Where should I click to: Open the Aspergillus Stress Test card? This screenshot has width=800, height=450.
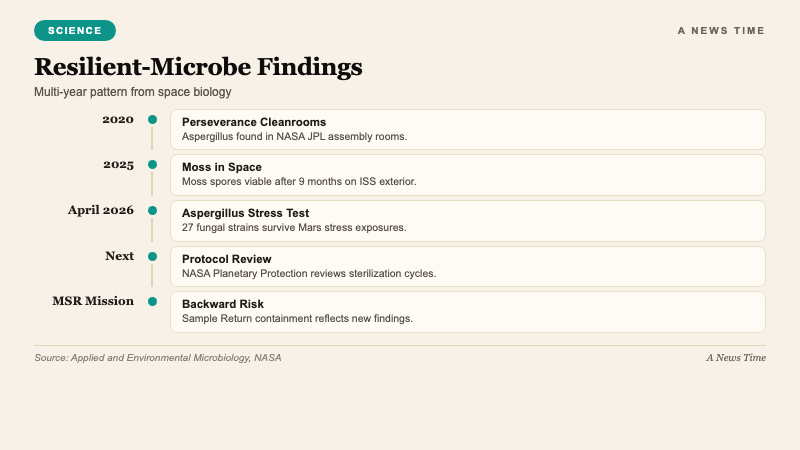467,220
